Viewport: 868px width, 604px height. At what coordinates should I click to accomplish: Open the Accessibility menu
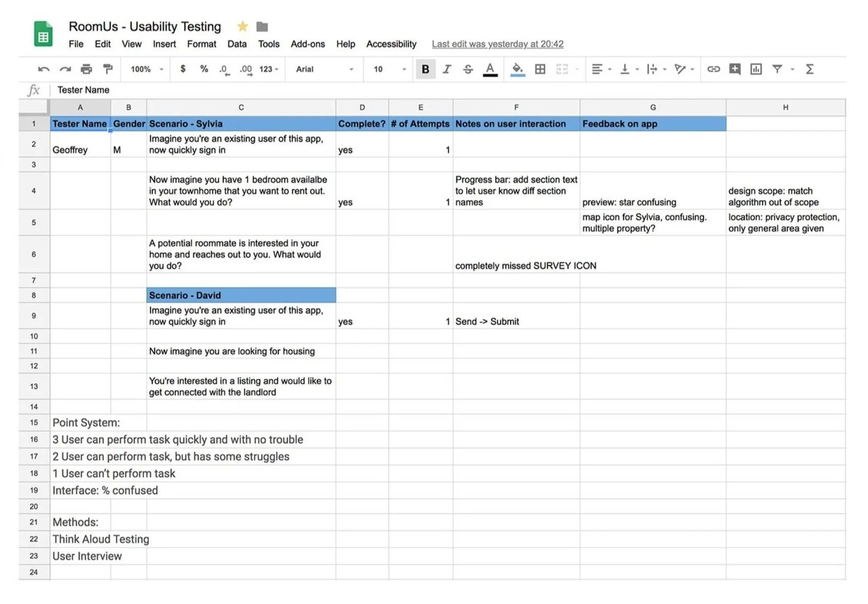pyautogui.click(x=391, y=44)
